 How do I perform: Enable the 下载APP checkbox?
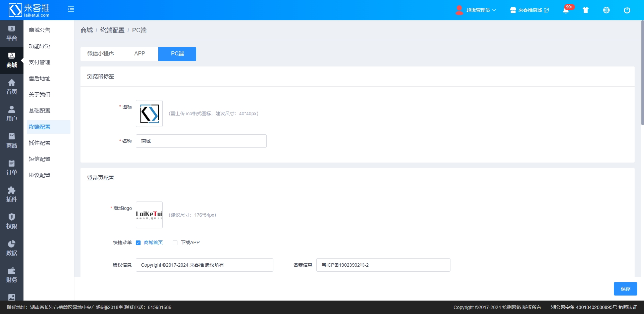click(175, 243)
